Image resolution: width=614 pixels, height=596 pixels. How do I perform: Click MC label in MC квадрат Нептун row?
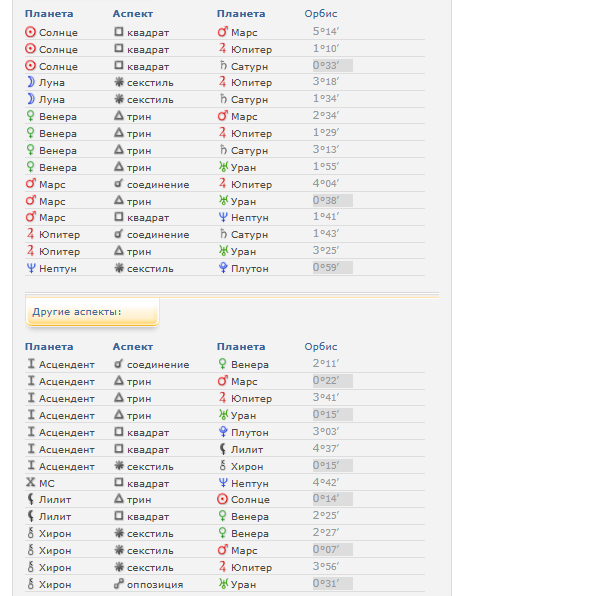pyautogui.click(x=47, y=484)
